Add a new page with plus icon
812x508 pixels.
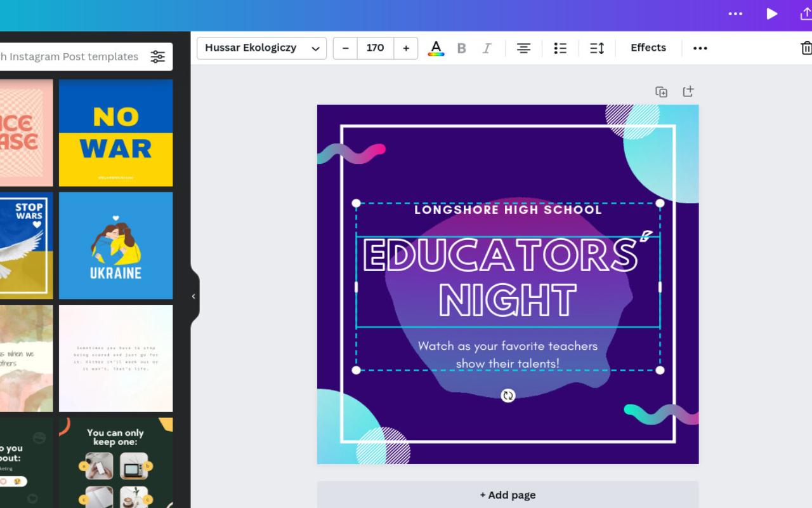pyautogui.click(x=688, y=91)
